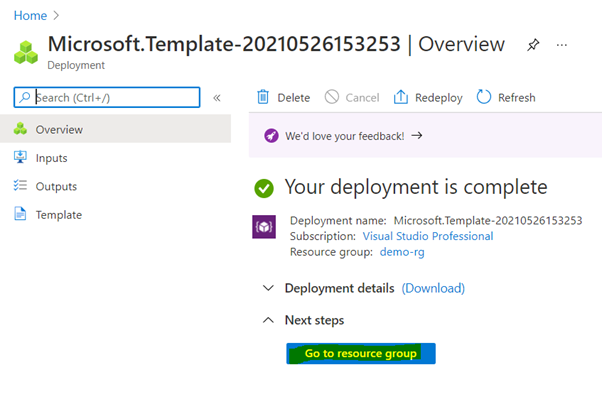The height and width of the screenshot is (404, 602).
Task: Click the Inputs monitor icon
Action: 20,157
